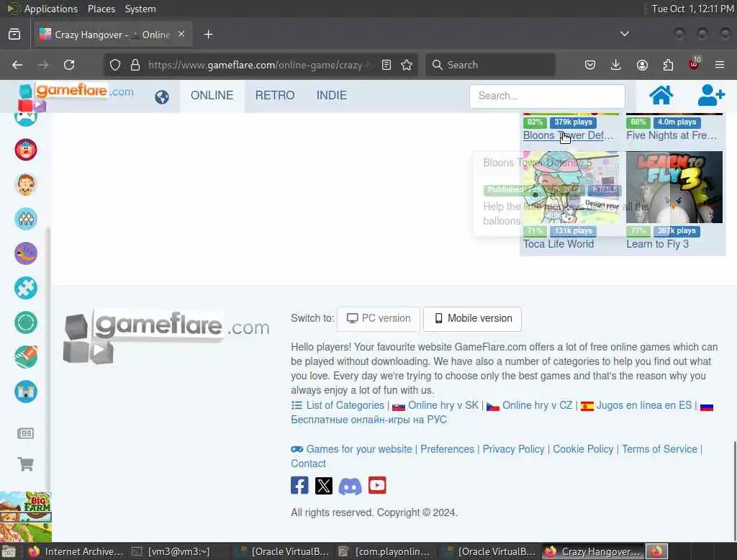Open the Toca Life World thumbnail
This screenshot has width=737, height=560.
click(571, 187)
